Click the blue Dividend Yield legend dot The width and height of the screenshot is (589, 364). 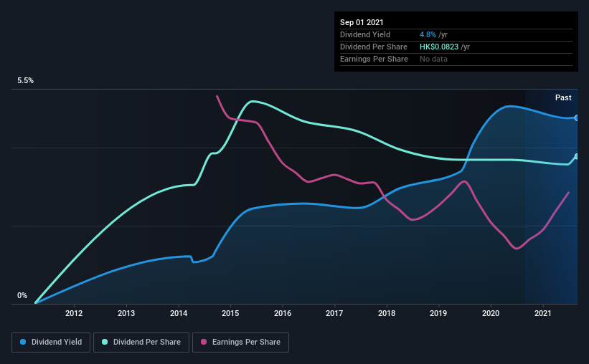coord(23,342)
